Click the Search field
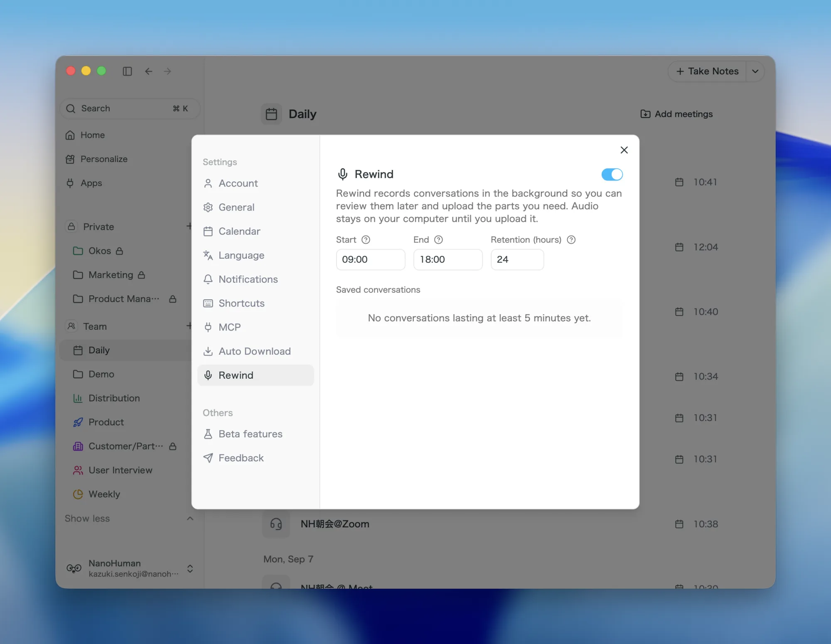 (130, 108)
